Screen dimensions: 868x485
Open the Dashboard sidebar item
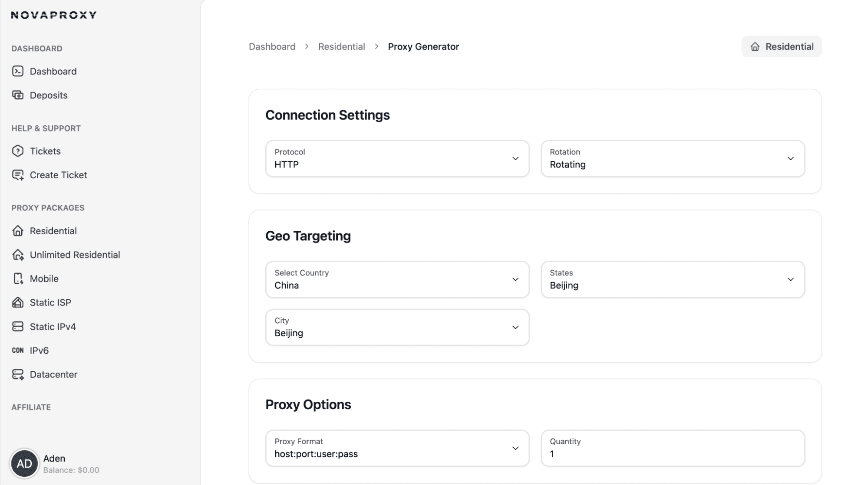(x=53, y=71)
